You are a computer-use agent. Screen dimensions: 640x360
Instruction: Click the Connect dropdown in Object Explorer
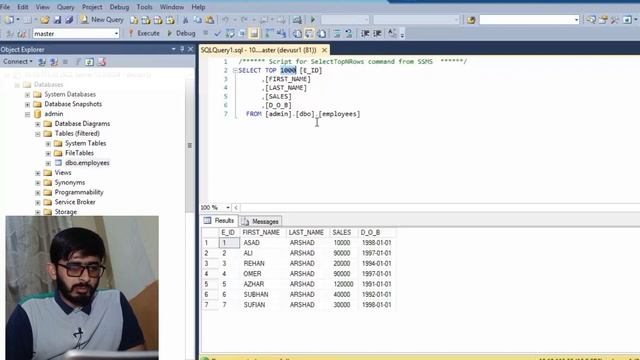point(18,62)
